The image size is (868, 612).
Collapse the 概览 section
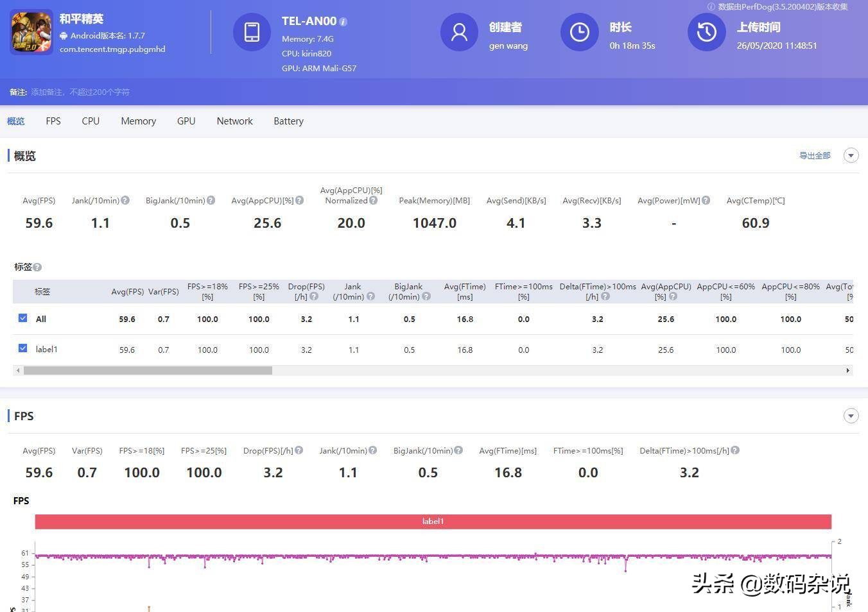point(851,155)
